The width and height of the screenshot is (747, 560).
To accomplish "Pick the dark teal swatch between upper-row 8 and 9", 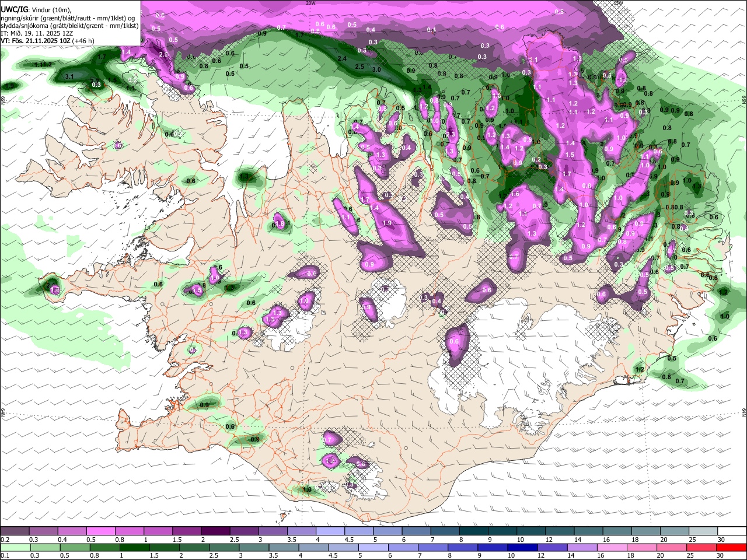I will coord(473,531).
